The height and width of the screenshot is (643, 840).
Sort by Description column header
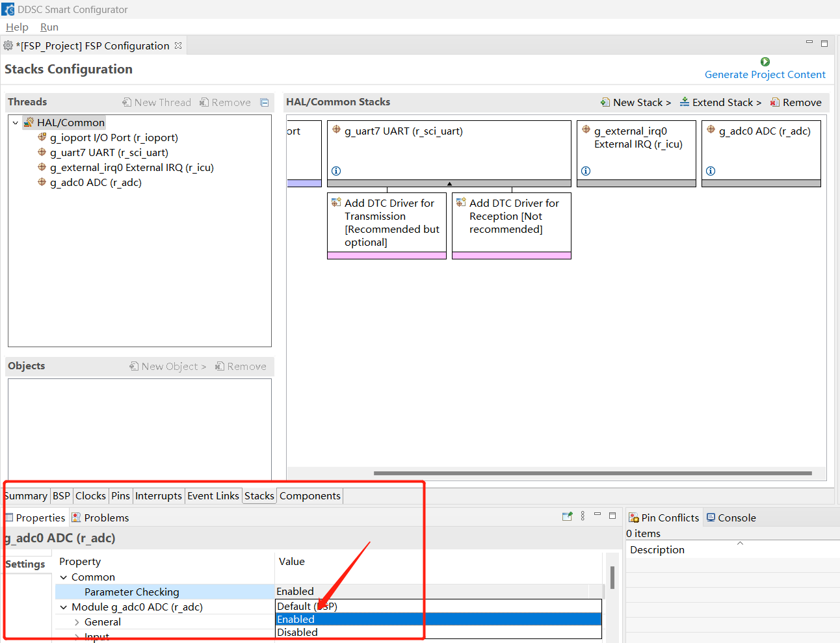733,549
